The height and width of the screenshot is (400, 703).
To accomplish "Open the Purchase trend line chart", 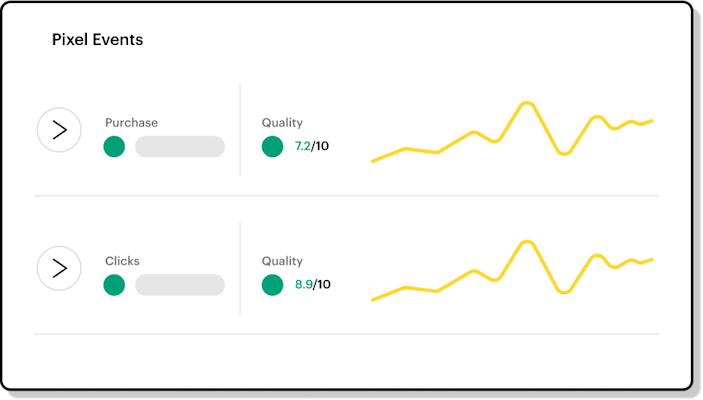I will (512, 132).
